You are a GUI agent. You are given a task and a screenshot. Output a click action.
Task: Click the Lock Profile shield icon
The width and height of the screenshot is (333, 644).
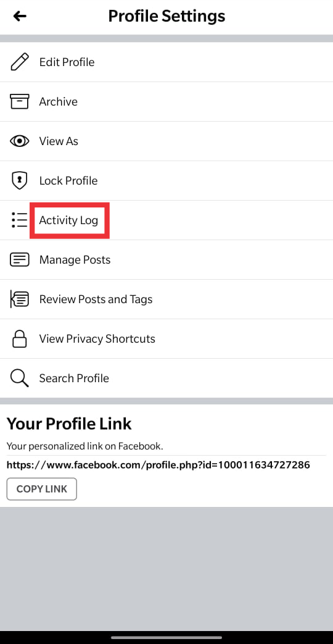click(x=19, y=181)
